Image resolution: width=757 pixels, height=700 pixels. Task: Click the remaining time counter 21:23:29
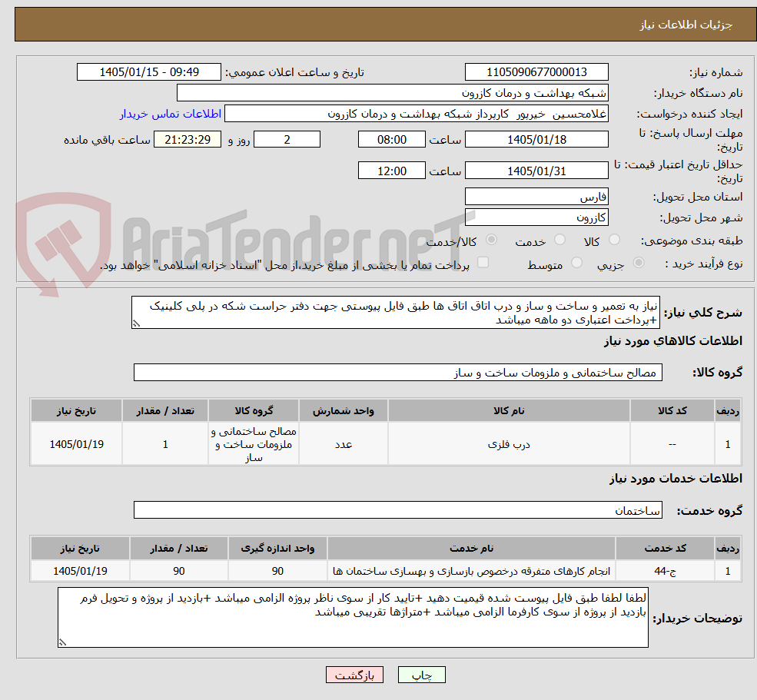(x=188, y=140)
